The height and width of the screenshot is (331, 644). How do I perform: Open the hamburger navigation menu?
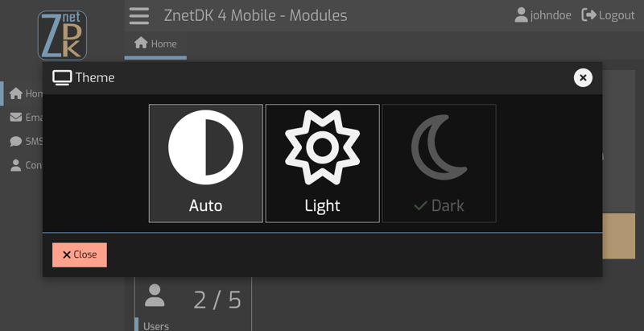pyautogui.click(x=139, y=15)
